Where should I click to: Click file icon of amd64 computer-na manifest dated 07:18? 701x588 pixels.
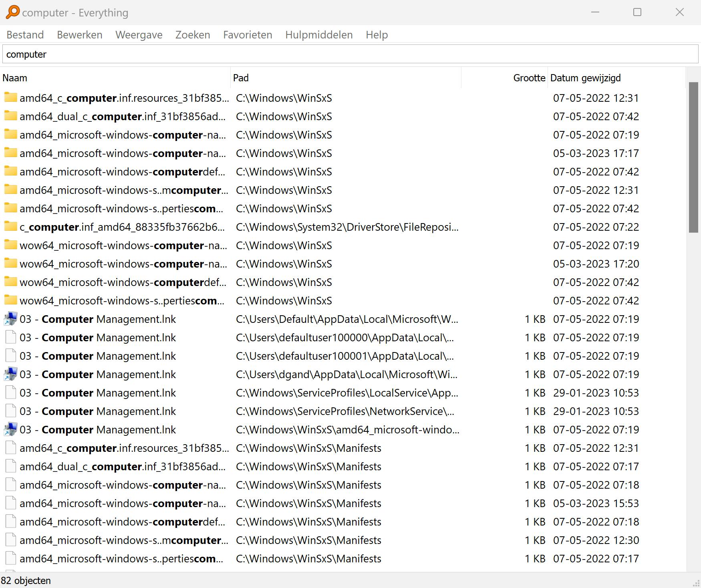(x=10, y=485)
